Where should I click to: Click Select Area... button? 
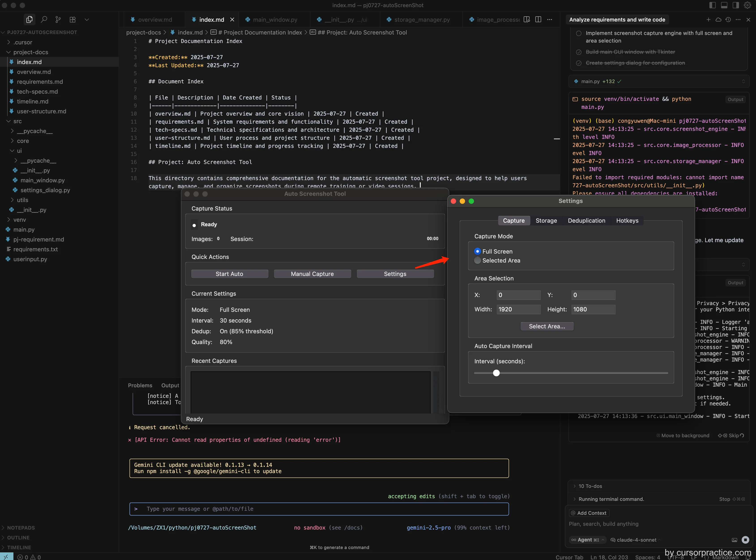(x=547, y=326)
